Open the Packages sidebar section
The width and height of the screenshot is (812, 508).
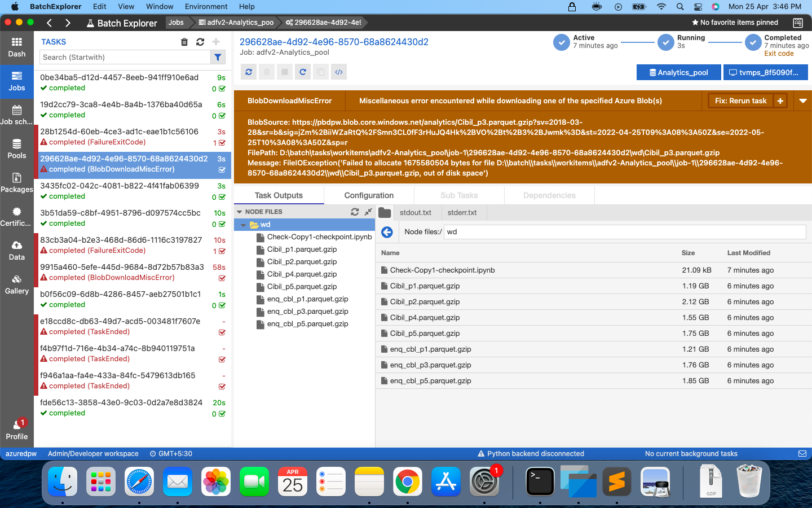[17, 183]
